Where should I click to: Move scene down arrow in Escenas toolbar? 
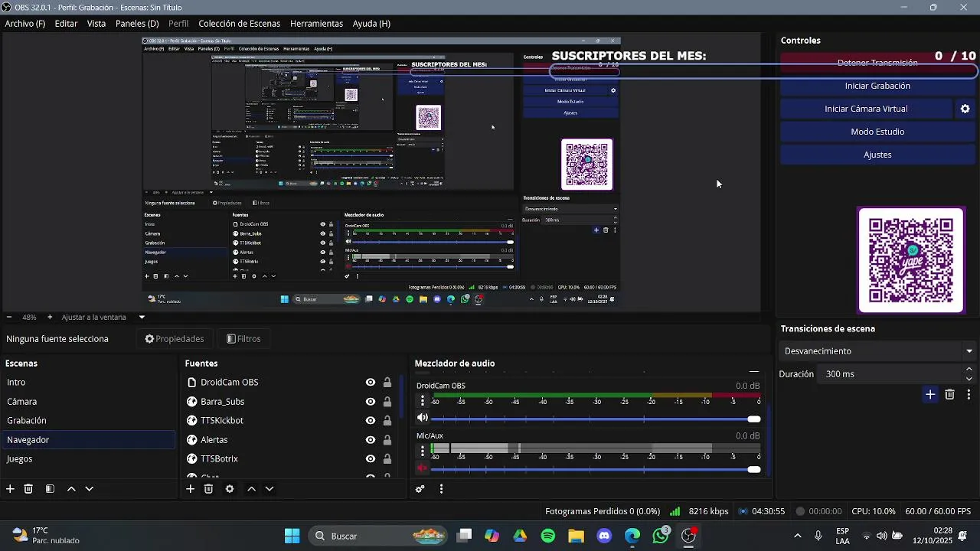(89, 489)
